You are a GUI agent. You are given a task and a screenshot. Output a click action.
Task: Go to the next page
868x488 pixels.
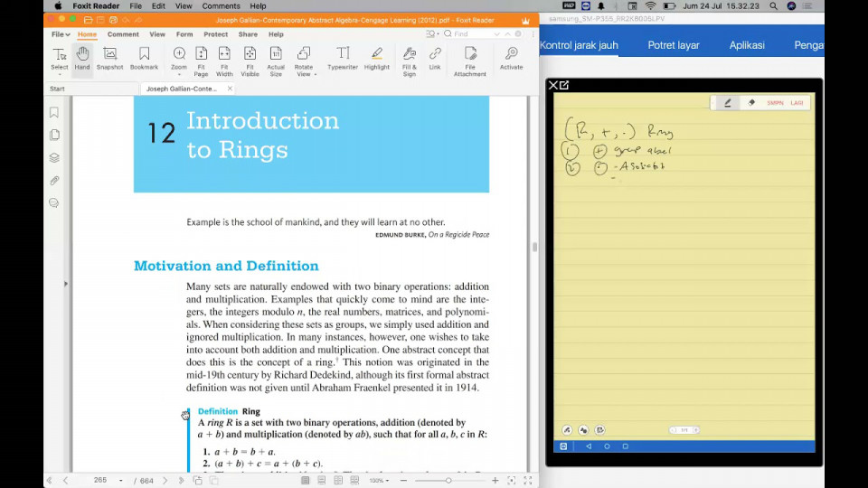coord(165,480)
